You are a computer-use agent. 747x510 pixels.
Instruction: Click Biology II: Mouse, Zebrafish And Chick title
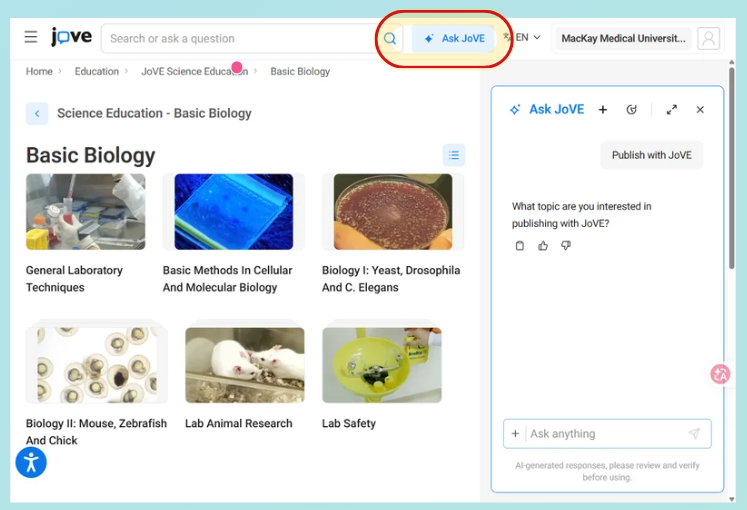point(97,431)
